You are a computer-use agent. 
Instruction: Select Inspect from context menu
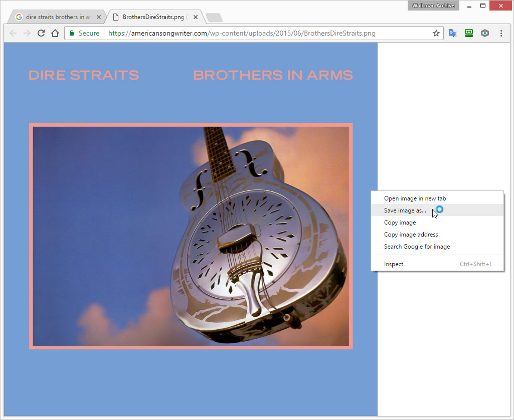[437, 264]
